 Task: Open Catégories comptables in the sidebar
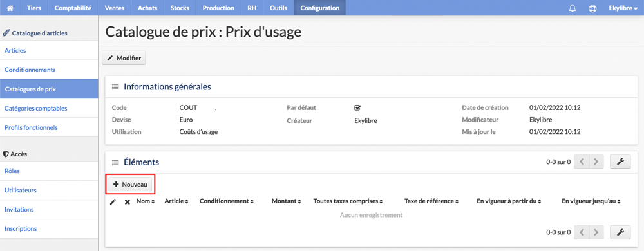pos(49,108)
